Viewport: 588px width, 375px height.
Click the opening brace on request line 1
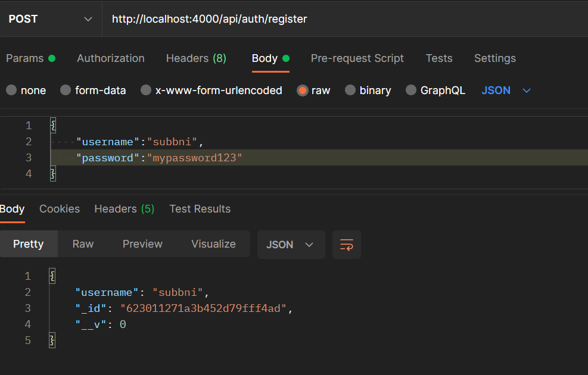[x=53, y=126]
